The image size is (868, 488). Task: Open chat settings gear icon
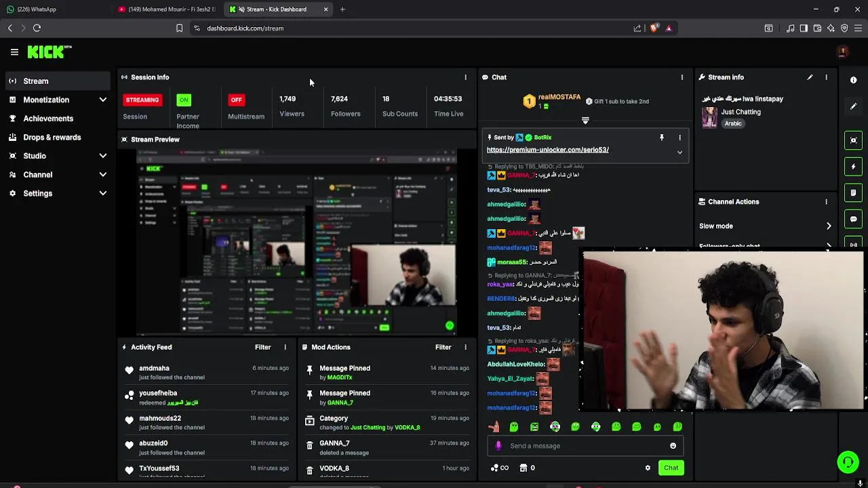click(648, 468)
